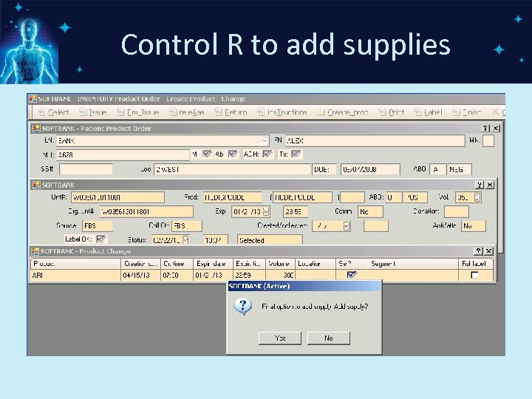532x399 pixels.
Task: Click the Comm field showing No
Action: [370, 211]
